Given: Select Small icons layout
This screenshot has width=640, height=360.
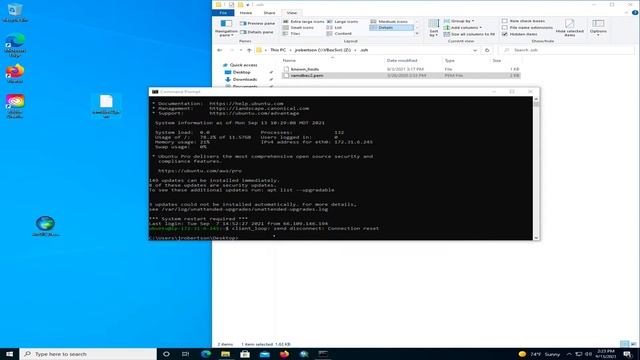Looking at the screenshot, I should click(299, 27).
